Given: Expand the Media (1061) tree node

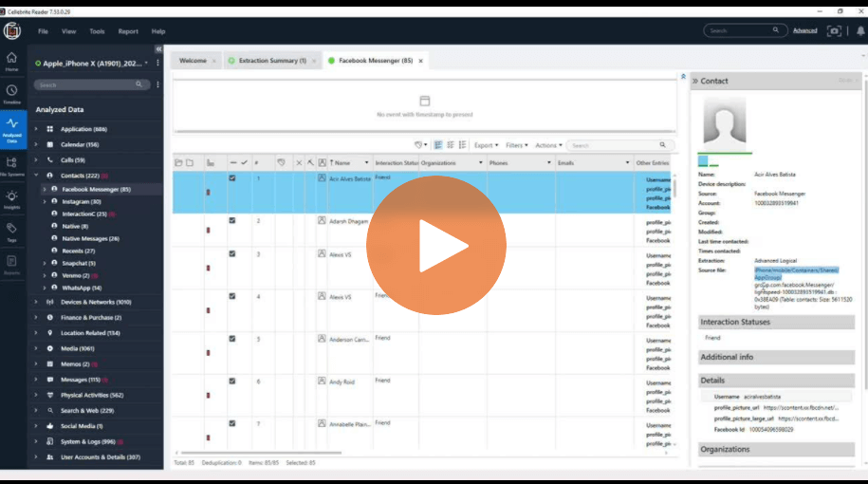Looking at the screenshot, I should point(36,349).
